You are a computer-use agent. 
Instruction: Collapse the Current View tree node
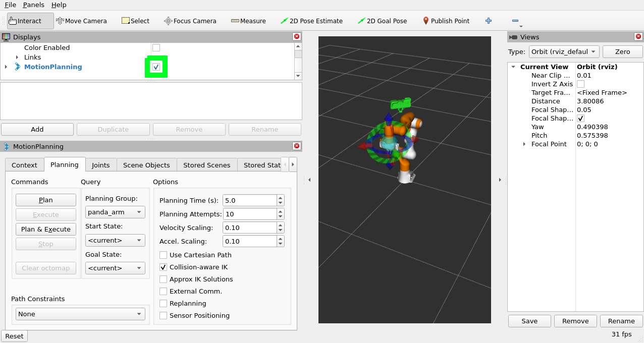coord(513,67)
